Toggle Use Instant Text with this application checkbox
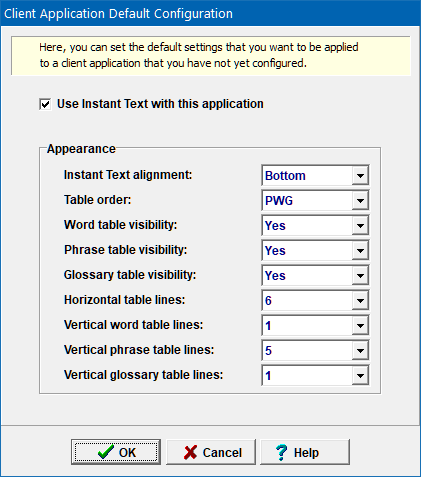The height and width of the screenshot is (477, 421). click(45, 104)
